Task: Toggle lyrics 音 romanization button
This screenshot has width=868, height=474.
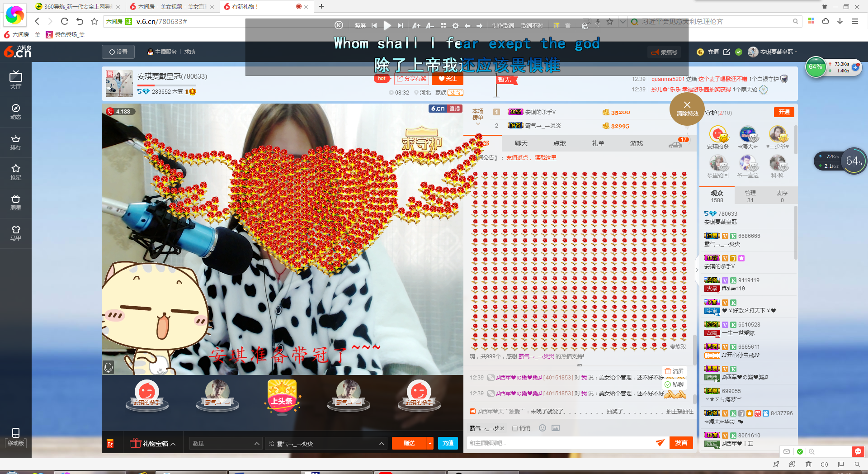Action: pos(568,26)
